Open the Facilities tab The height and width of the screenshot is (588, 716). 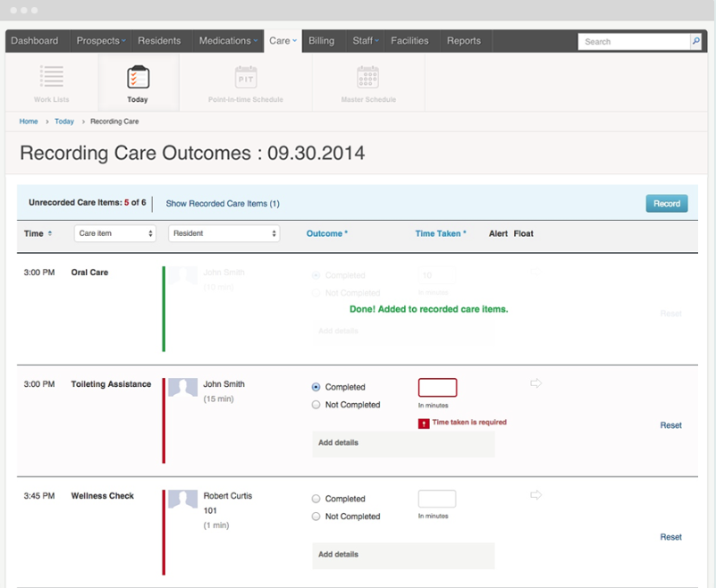409,41
